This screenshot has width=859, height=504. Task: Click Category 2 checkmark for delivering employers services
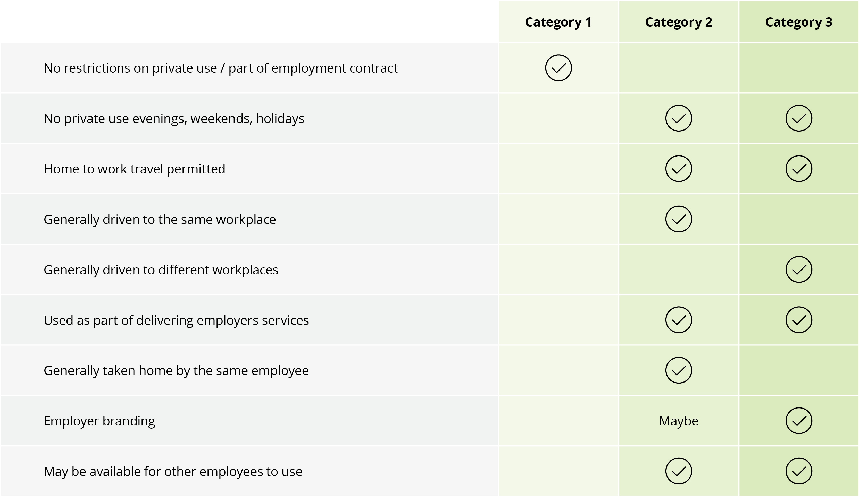[678, 320]
